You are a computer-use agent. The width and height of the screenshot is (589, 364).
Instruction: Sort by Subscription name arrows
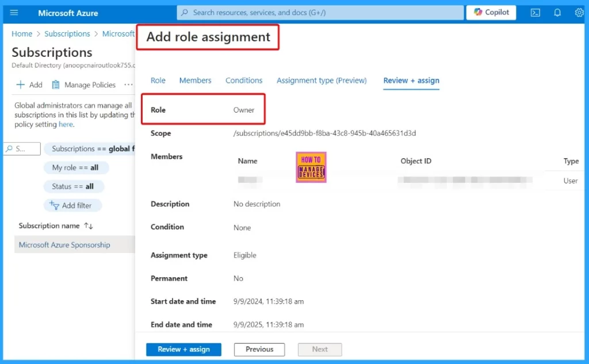coord(88,226)
